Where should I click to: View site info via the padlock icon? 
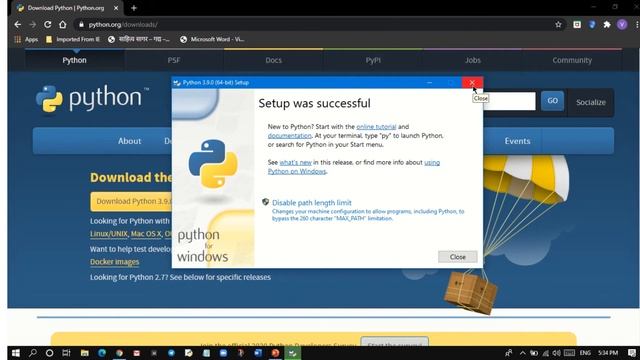pyautogui.click(x=81, y=24)
